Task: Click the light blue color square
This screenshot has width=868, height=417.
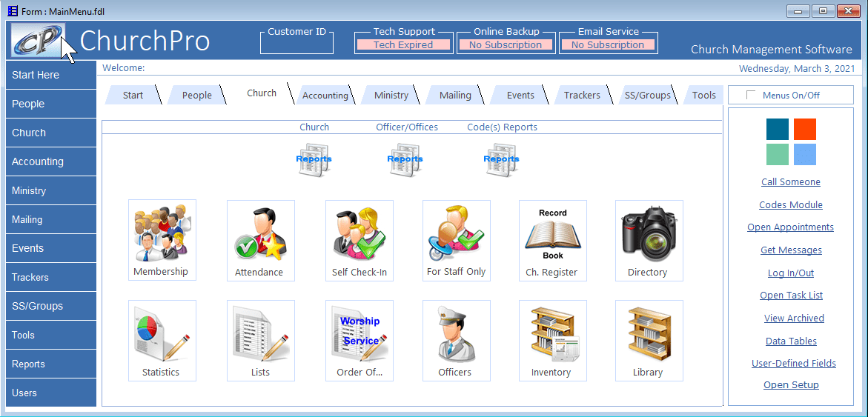Action: tap(804, 154)
